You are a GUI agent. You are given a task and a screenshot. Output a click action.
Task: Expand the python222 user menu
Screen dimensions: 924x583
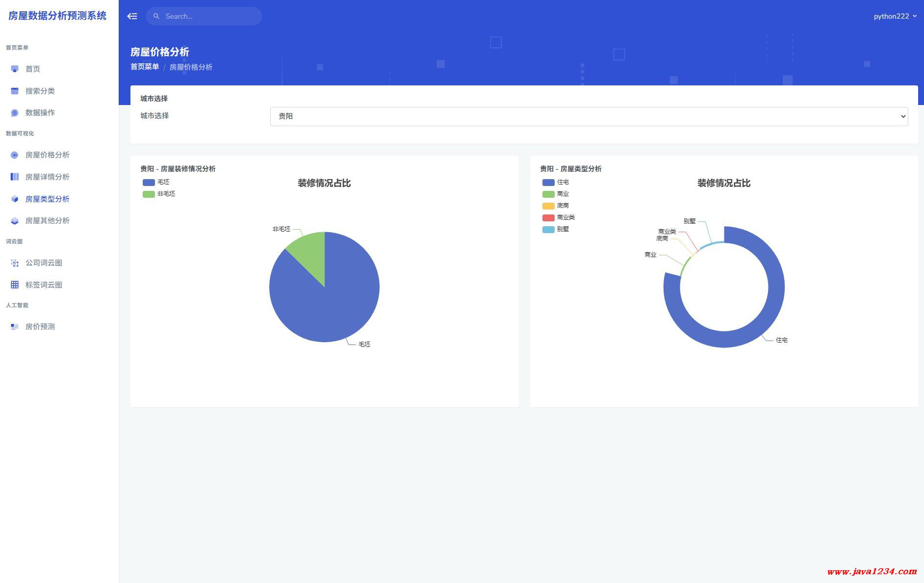[895, 16]
